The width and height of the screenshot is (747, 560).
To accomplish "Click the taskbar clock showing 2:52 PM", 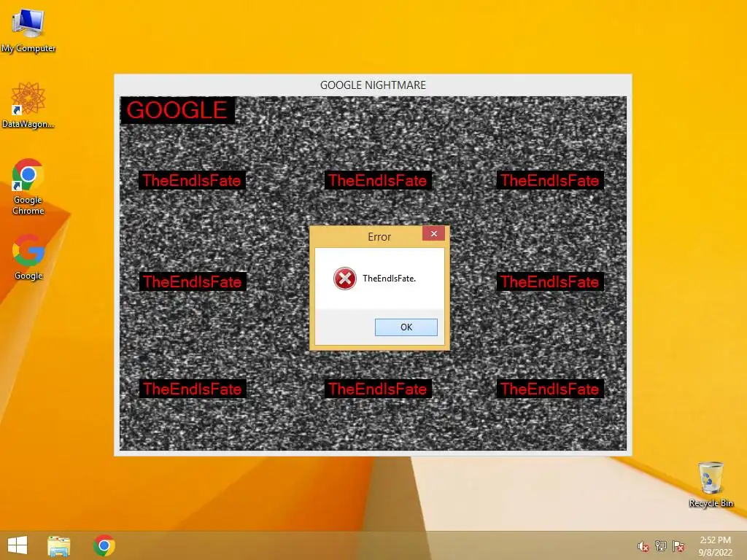I will (x=715, y=546).
